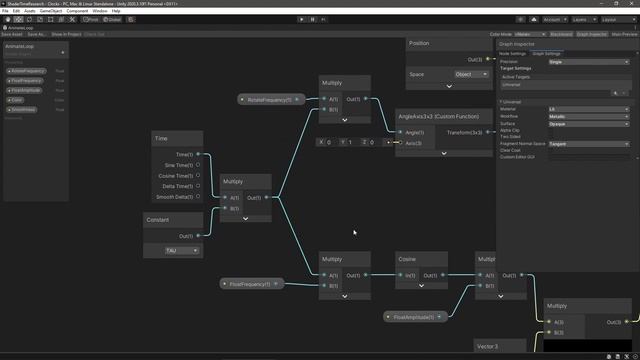This screenshot has width=640, height=360.
Task: Click the Sine Time(1) output port
Action: (x=198, y=165)
